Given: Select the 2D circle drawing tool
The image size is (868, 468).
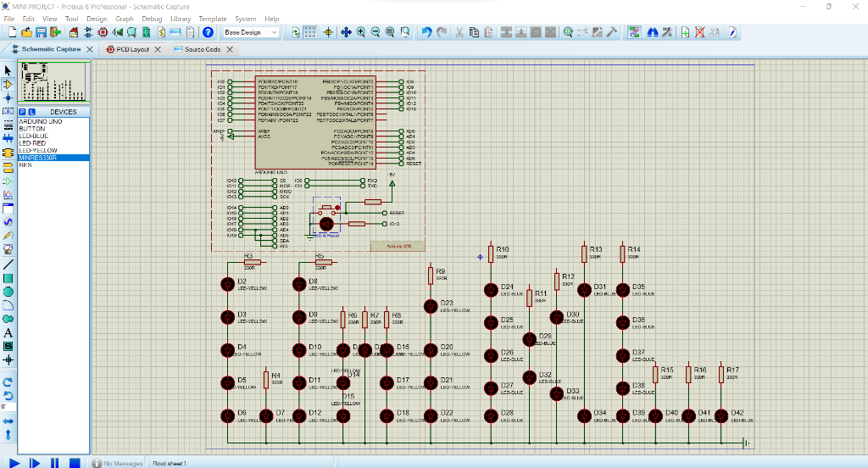Looking at the screenshot, I should tap(8, 292).
